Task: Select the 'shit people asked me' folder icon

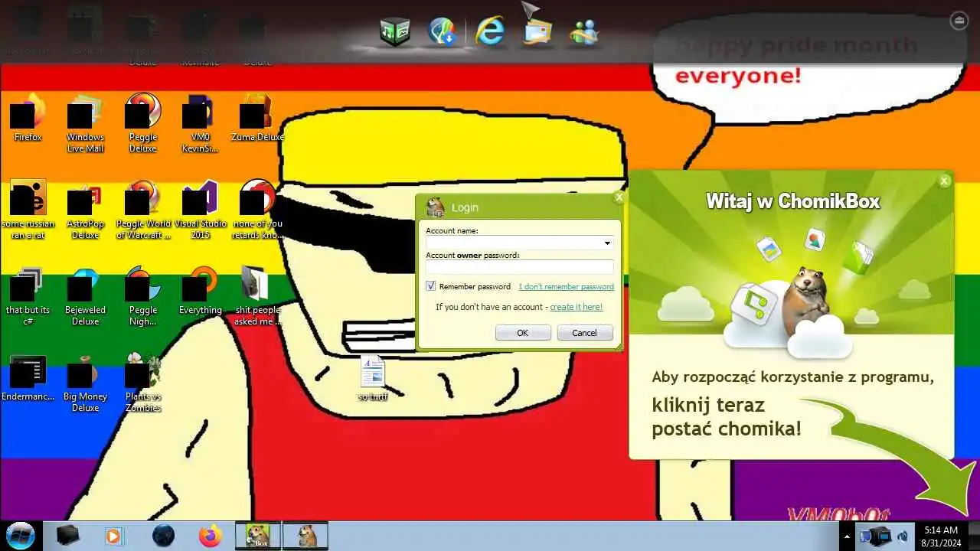Action: tap(257, 295)
